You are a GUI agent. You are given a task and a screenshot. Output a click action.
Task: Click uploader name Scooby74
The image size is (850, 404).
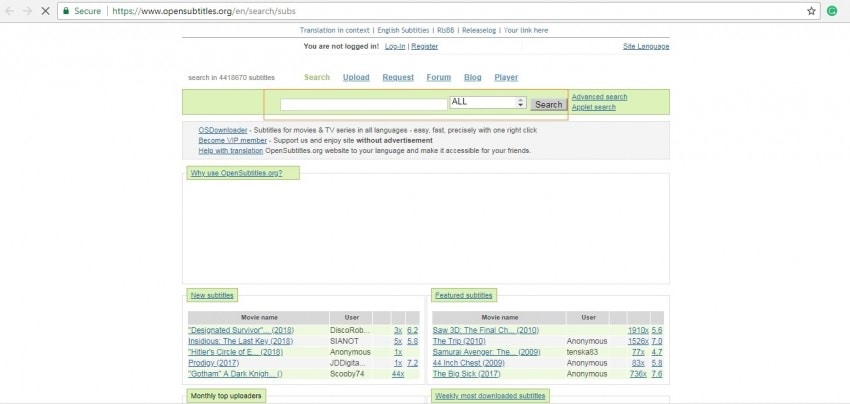pyautogui.click(x=347, y=374)
